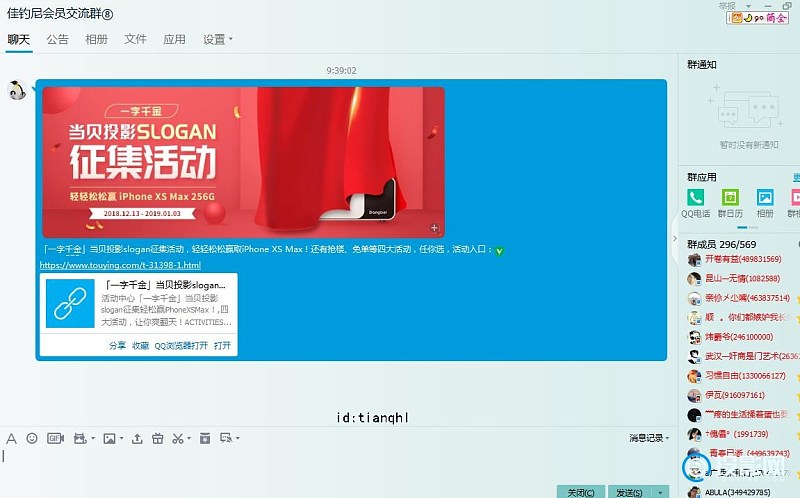Click the scissors screenshot icon
The width and height of the screenshot is (800, 498).
coord(178,438)
